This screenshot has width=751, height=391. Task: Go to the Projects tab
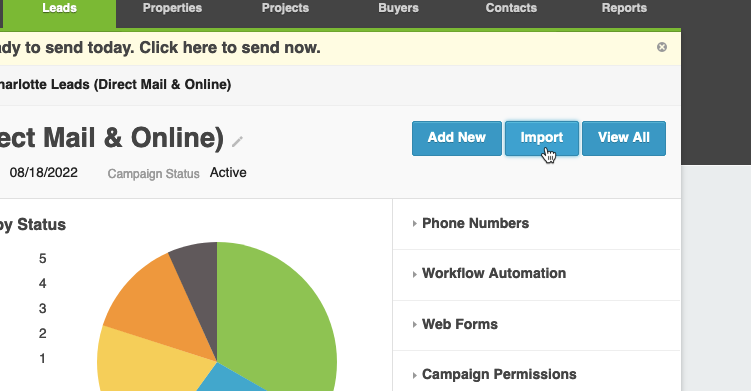point(285,8)
